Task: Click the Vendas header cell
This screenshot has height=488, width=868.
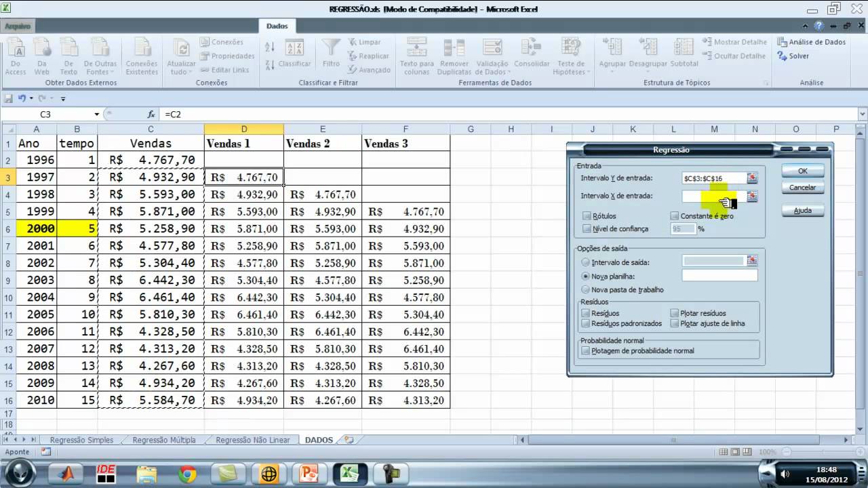Action: pos(151,144)
